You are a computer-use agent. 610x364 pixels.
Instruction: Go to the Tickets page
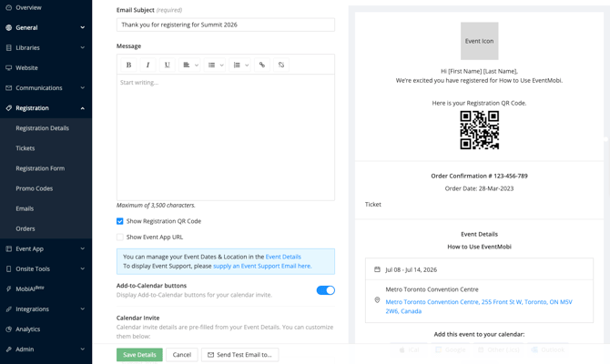click(x=25, y=148)
